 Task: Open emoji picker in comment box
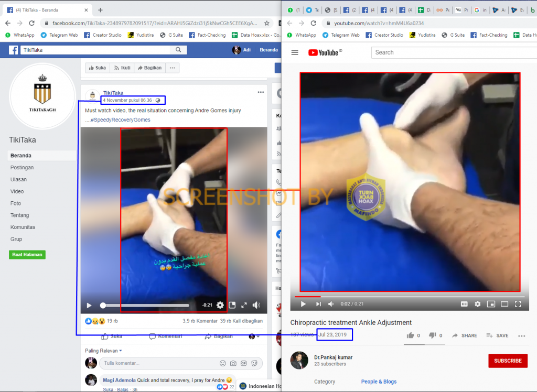[x=222, y=363]
